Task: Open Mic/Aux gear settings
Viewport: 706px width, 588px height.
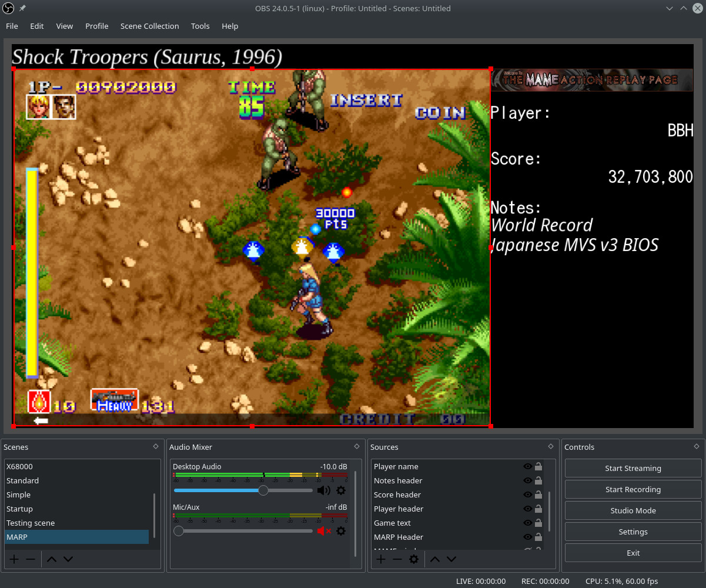Action: 341,531
